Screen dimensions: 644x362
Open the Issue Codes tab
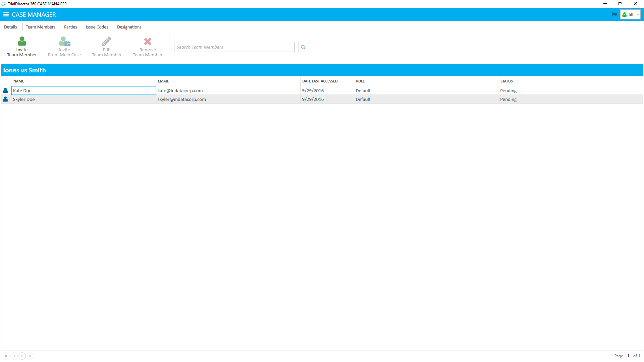click(x=97, y=27)
